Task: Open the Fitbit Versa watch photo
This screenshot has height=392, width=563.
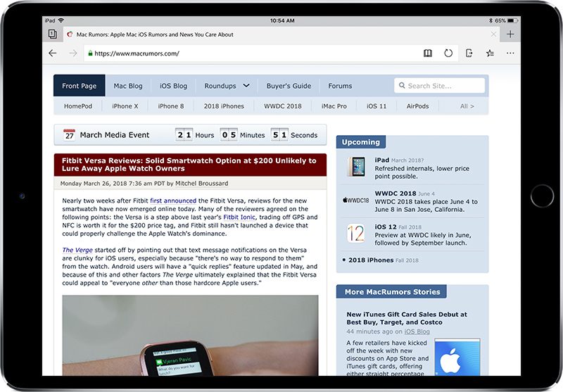Action: point(190,335)
